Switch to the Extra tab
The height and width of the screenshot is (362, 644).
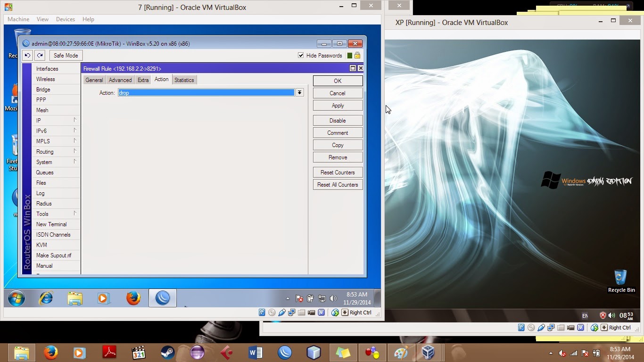click(x=143, y=80)
